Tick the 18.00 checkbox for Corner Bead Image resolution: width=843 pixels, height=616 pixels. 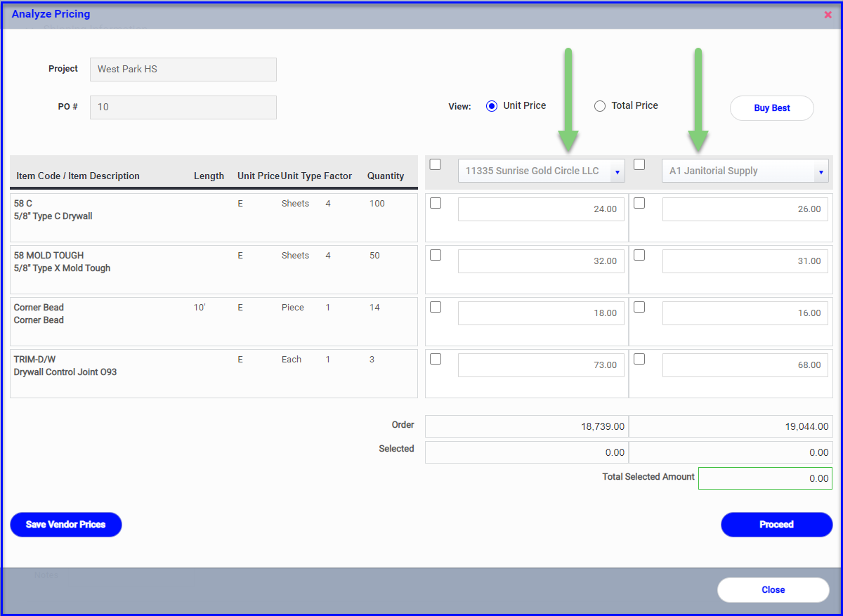click(x=436, y=307)
